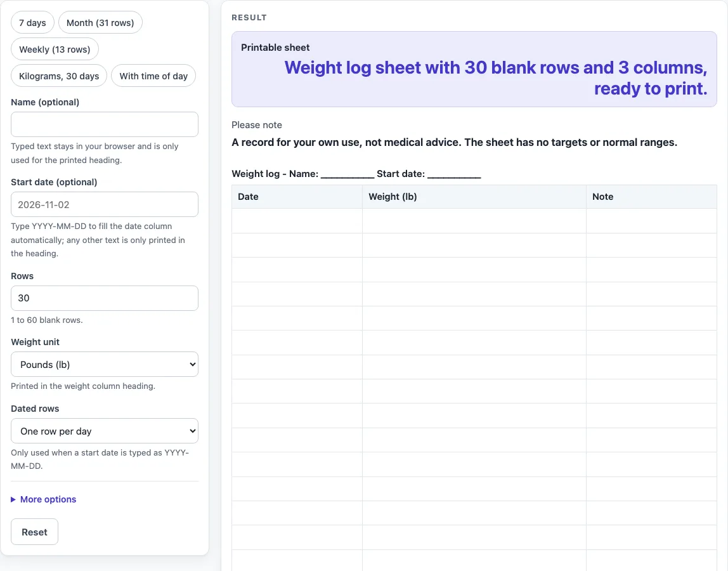The image size is (728, 571).
Task: Click the Reset button
Action: coord(34,532)
